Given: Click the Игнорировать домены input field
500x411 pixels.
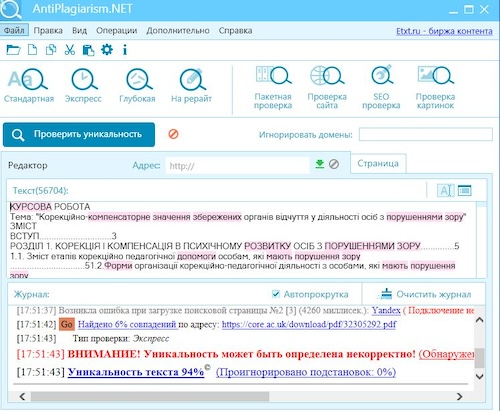Looking at the screenshot, I should [x=426, y=135].
